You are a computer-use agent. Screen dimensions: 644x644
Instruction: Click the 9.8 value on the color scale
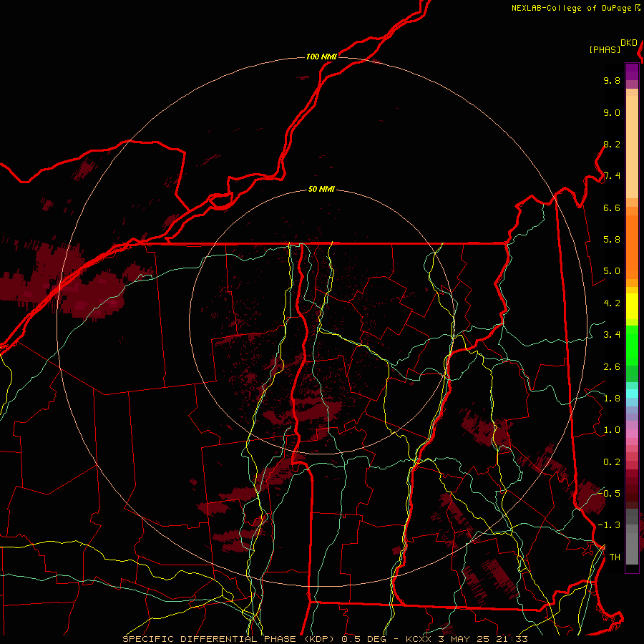612,81
